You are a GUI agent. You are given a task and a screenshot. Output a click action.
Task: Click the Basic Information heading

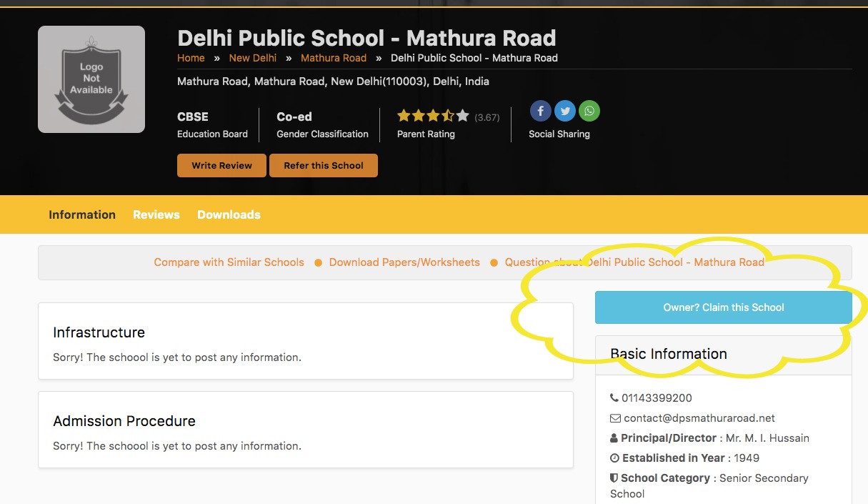669,354
